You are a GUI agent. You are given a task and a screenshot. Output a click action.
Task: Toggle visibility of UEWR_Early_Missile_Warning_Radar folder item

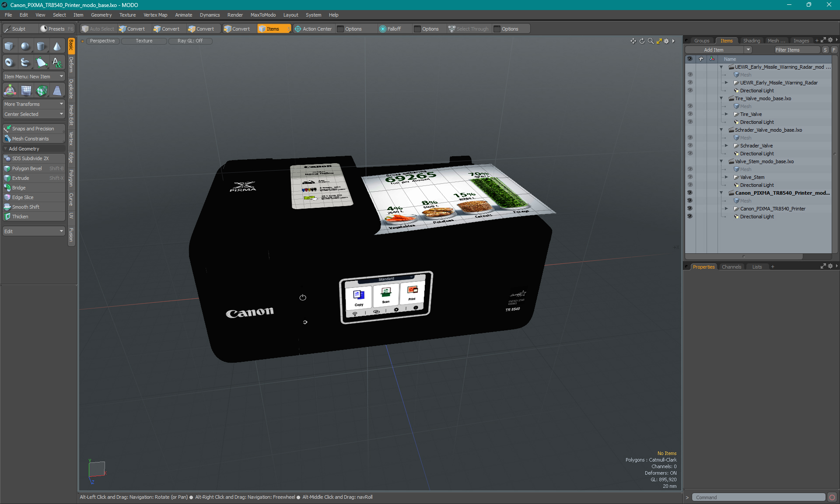click(x=690, y=83)
